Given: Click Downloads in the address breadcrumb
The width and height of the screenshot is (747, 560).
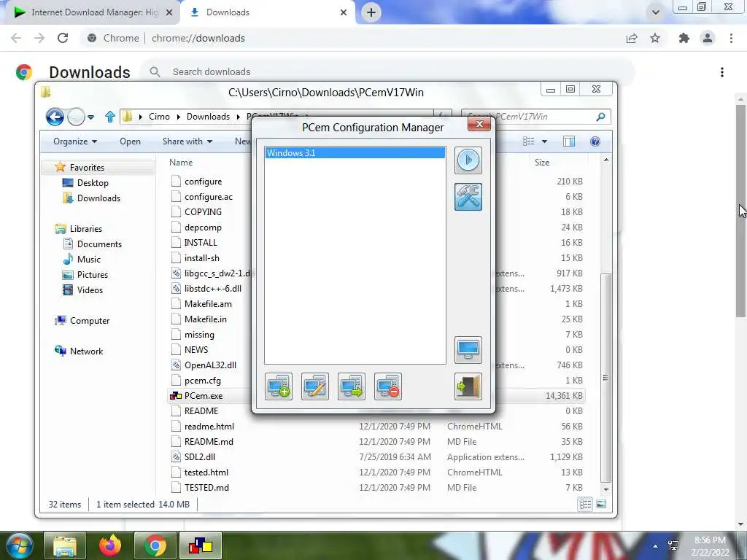Looking at the screenshot, I should [208, 117].
